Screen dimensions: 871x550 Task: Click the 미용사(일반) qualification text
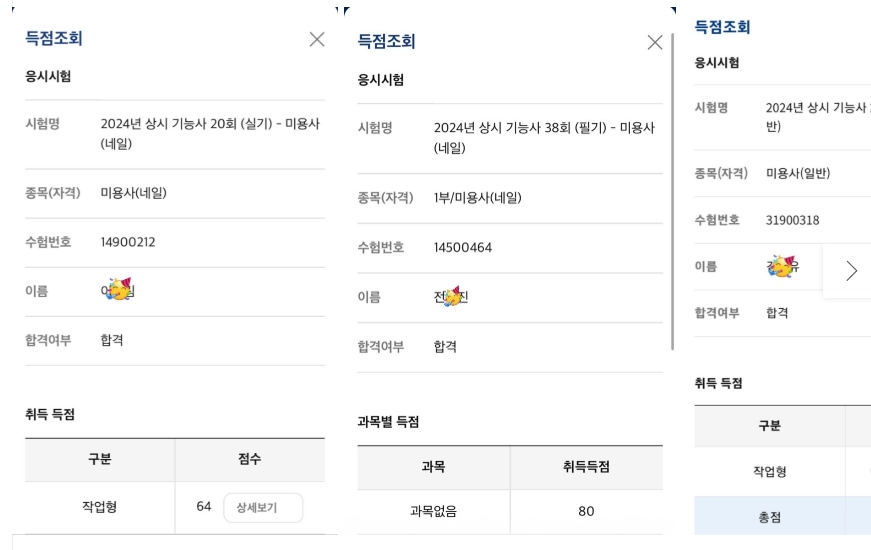(798, 173)
